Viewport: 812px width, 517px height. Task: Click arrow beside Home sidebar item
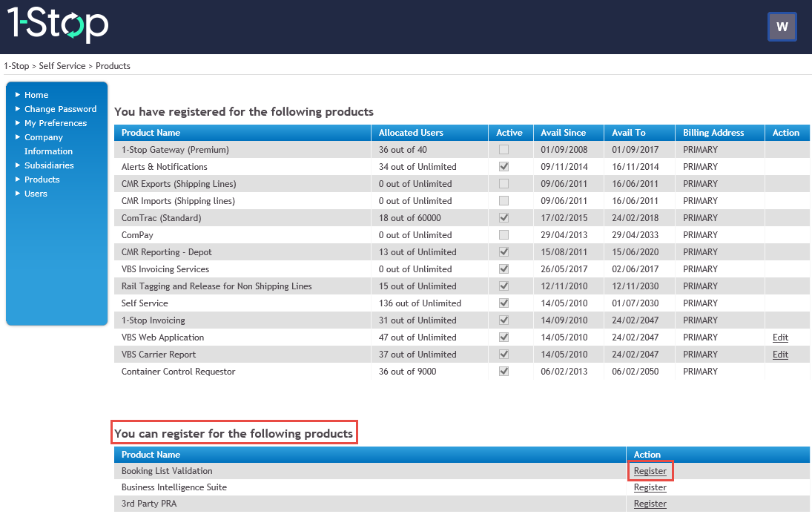tap(18, 95)
